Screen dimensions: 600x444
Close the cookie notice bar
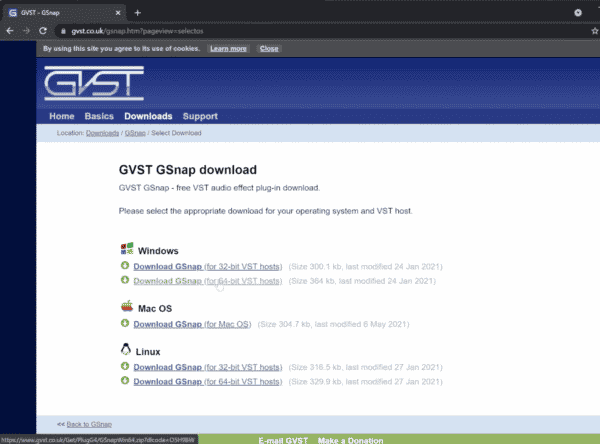(x=269, y=49)
